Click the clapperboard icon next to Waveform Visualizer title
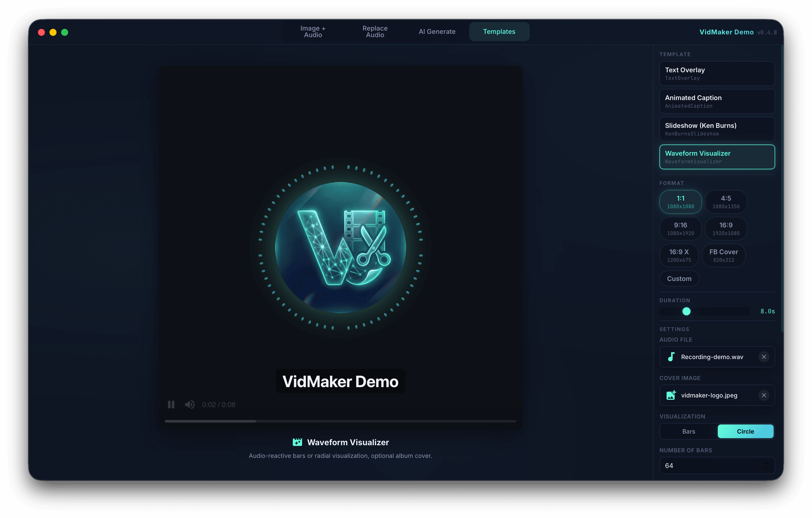 click(297, 442)
